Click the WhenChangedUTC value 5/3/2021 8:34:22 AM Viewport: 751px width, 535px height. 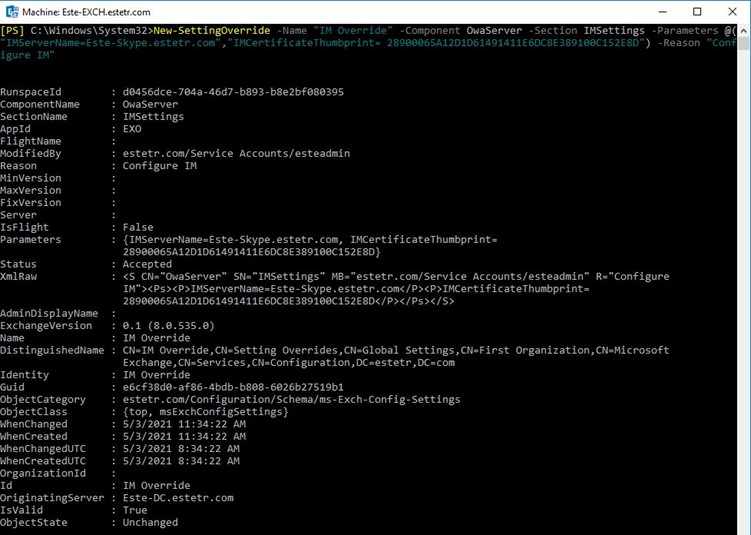(181, 449)
